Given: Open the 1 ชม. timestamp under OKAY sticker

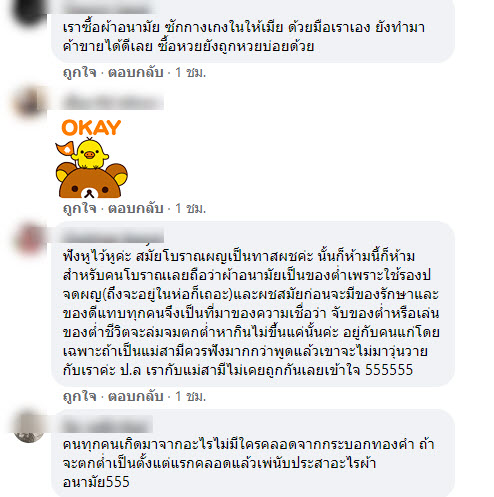Looking at the screenshot, I should (x=190, y=209).
